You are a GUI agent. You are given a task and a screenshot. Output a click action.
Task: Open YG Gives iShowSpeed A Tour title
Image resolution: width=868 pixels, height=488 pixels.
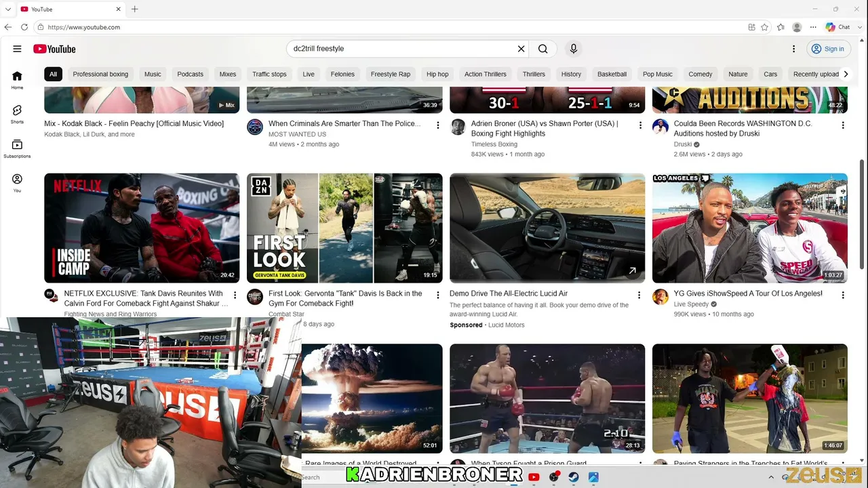tap(748, 293)
